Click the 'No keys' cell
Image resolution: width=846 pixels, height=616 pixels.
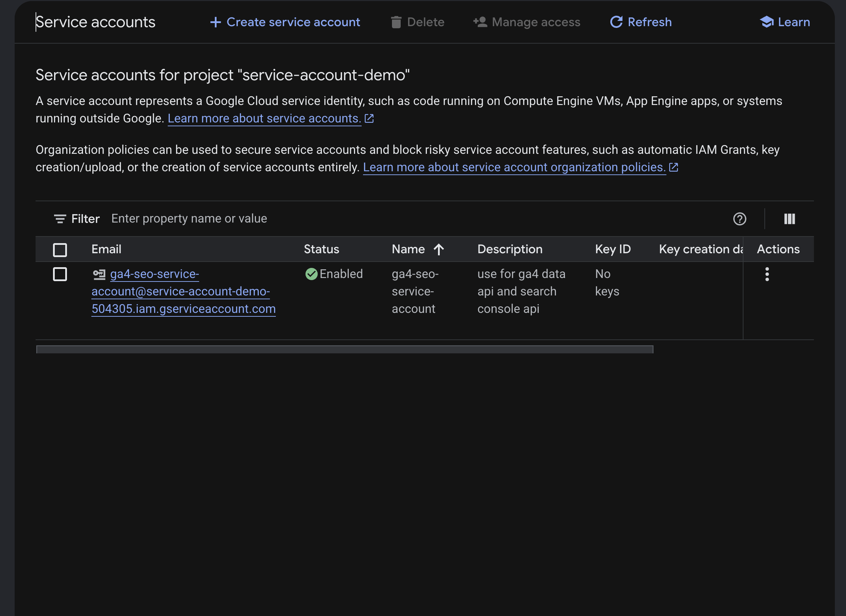[x=607, y=283]
